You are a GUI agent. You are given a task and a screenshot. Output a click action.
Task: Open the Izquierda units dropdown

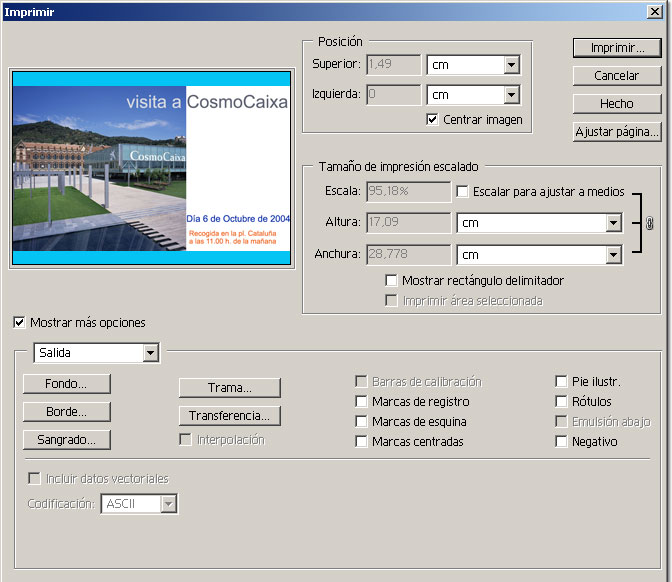pyautogui.click(x=511, y=95)
